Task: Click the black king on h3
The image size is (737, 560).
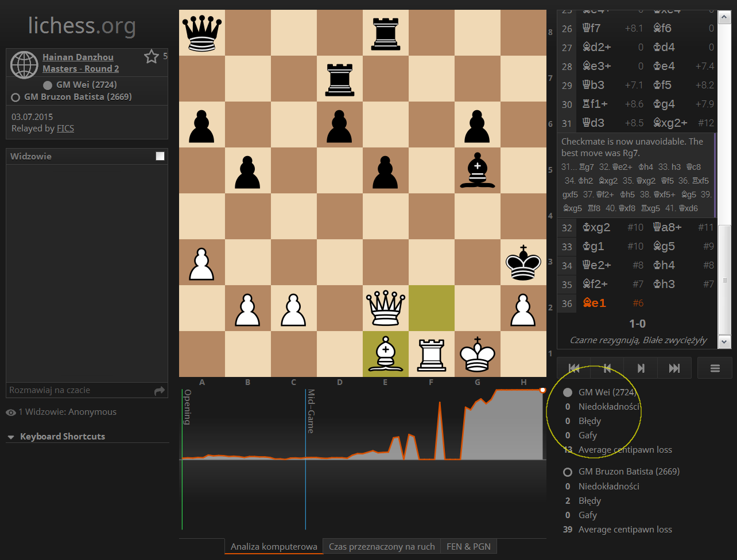Action: point(523,263)
